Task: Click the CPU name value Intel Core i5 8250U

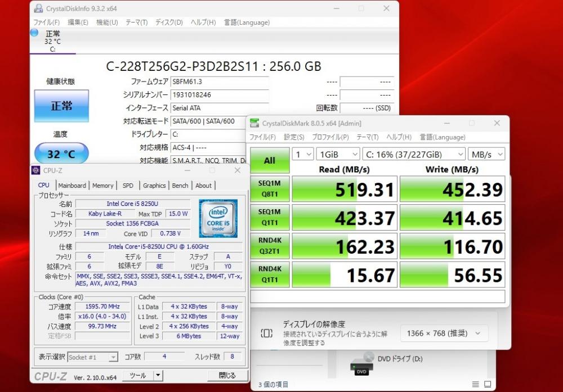Action: [132, 204]
